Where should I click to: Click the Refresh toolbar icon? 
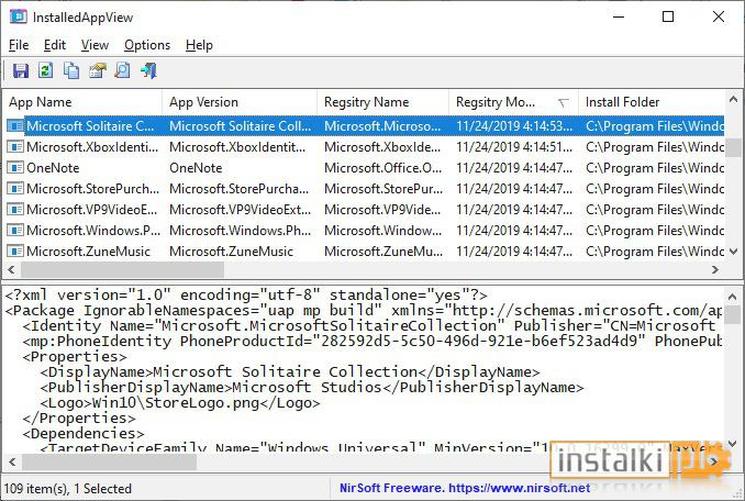tap(46, 71)
